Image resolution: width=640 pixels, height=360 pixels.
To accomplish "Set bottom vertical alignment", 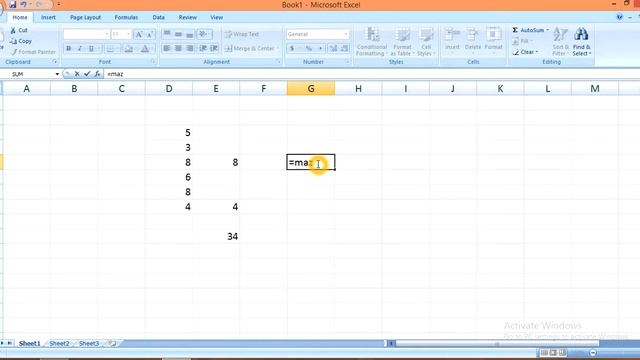I will coord(190,34).
